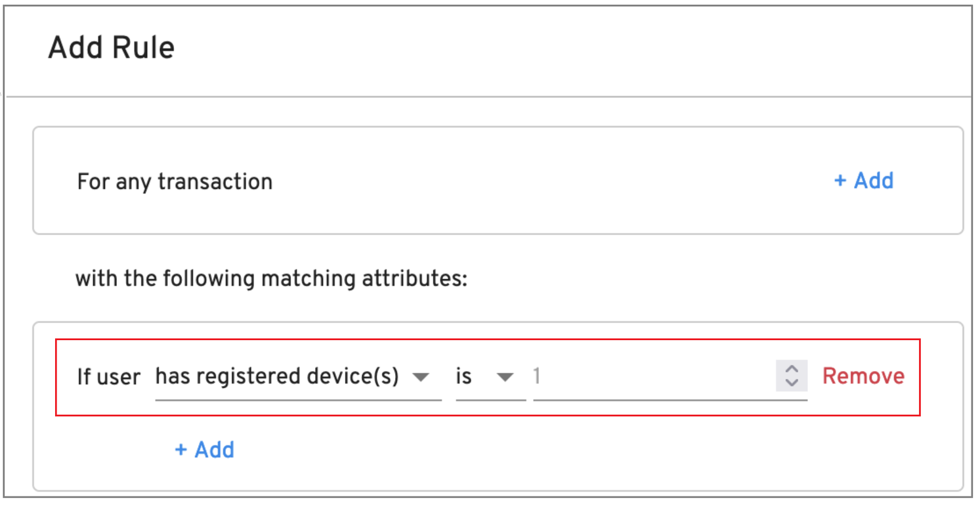Click the plus sign beside bottom Add link
This screenshot has width=980, height=505.
pyautogui.click(x=181, y=450)
